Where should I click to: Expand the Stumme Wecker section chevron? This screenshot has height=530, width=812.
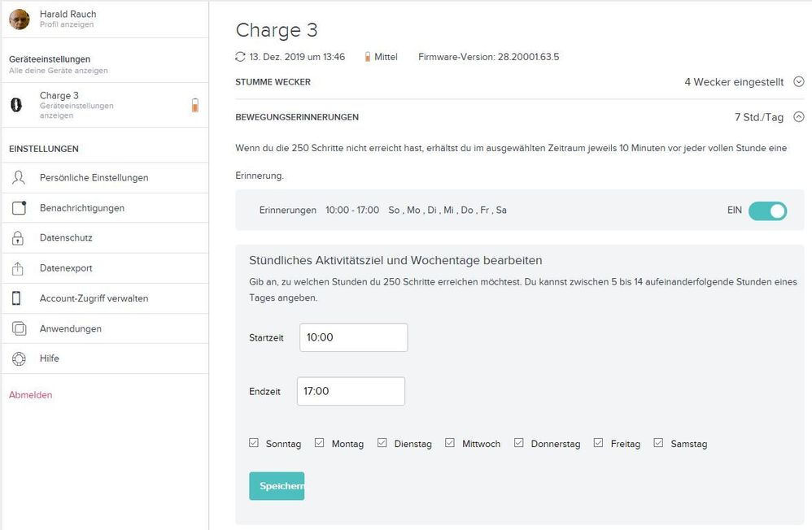click(x=799, y=82)
